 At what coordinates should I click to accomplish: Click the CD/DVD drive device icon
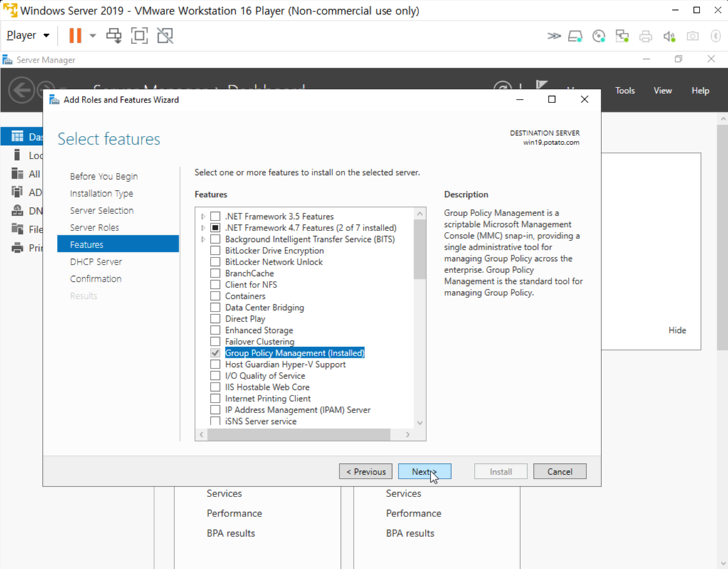[x=598, y=36]
